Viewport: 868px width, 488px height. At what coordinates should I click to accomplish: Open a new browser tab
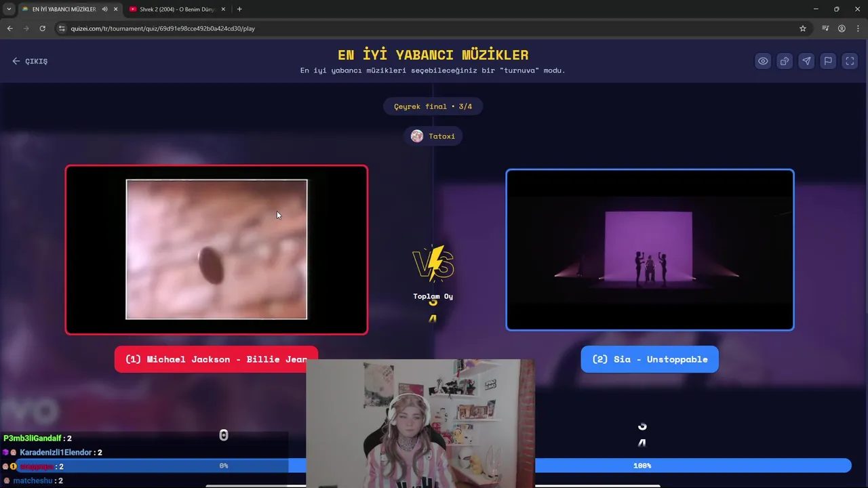[239, 9]
